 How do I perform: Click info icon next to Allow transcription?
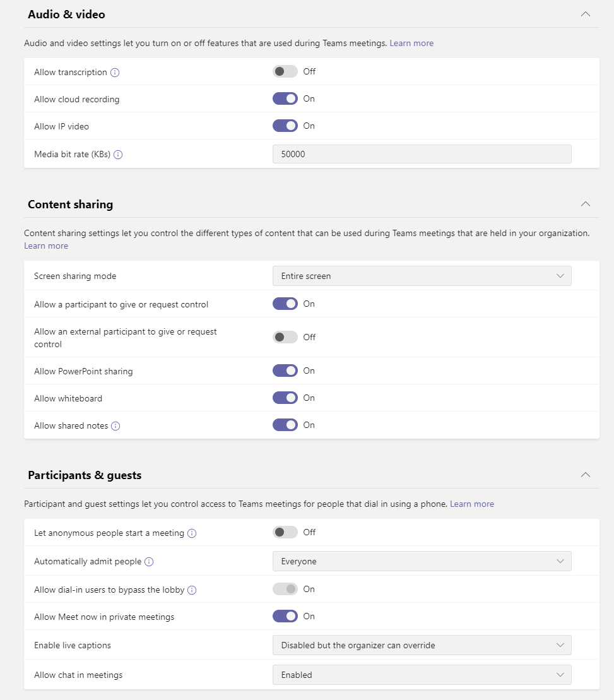(x=115, y=73)
